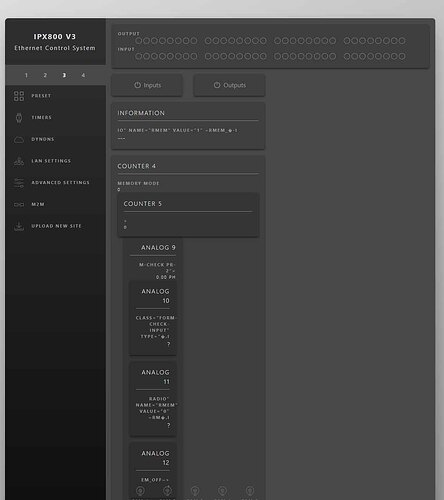Click the Advanced Settings sliders icon
444x500 pixels.
[x=19, y=183]
